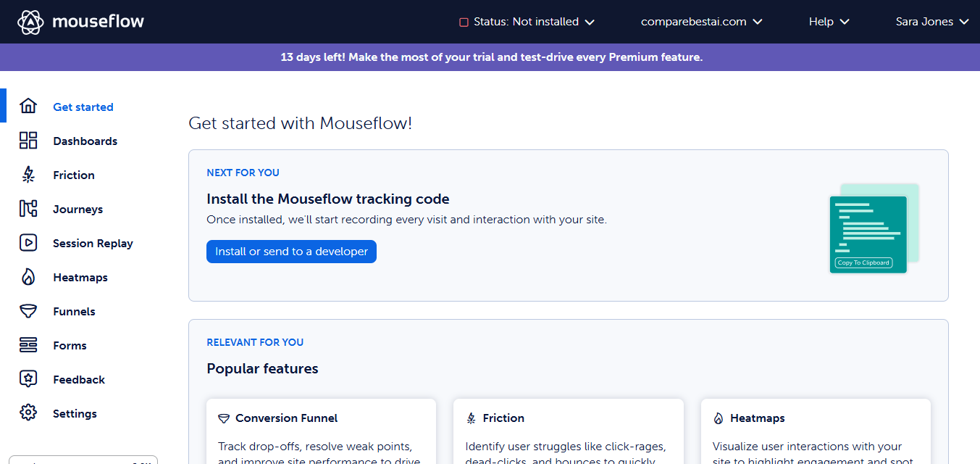This screenshot has width=980, height=464.
Task: Click the RELEVANT FOR YOU label
Action: 255,343
